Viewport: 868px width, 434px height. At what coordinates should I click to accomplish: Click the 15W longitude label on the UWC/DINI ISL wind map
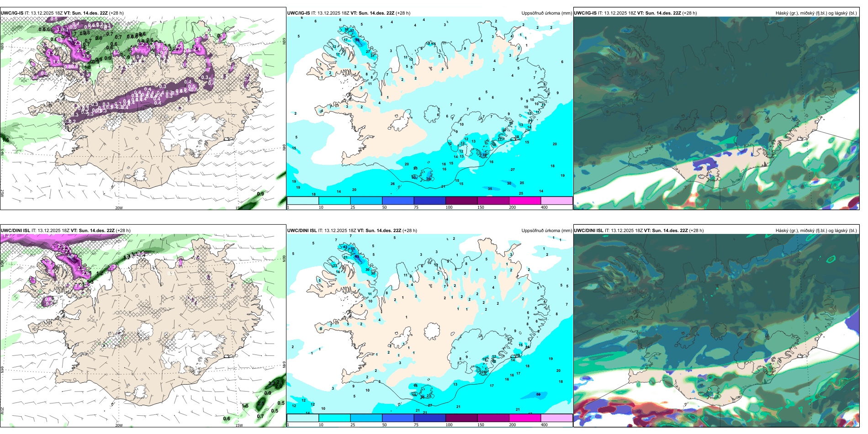(239, 425)
